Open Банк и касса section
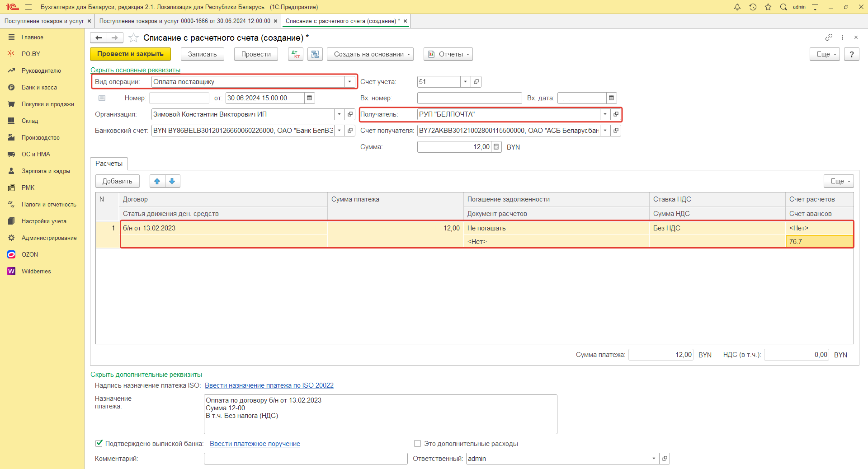 (x=39, y=88)
